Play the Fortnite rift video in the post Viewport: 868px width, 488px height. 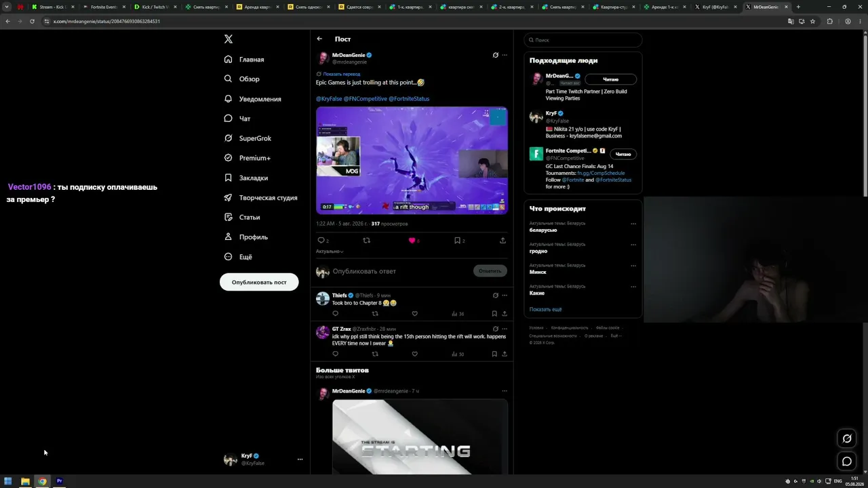coord(412,160)
